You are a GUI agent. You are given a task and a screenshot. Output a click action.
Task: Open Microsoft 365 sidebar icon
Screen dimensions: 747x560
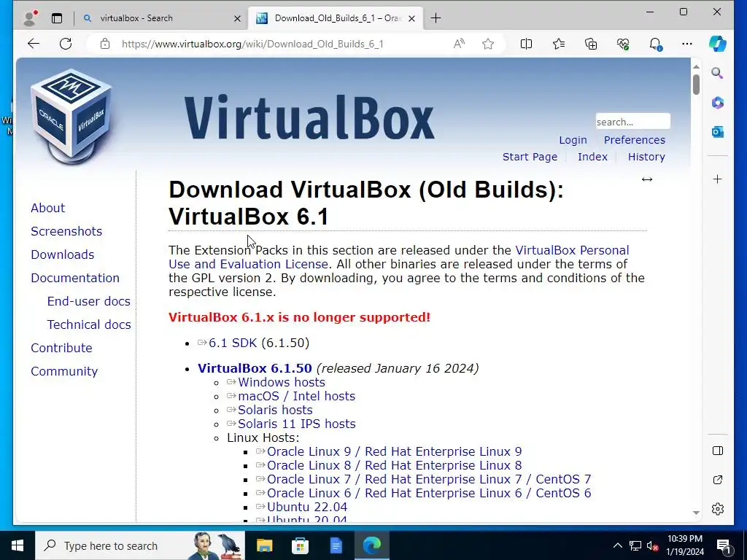click(x=718, y=102)
